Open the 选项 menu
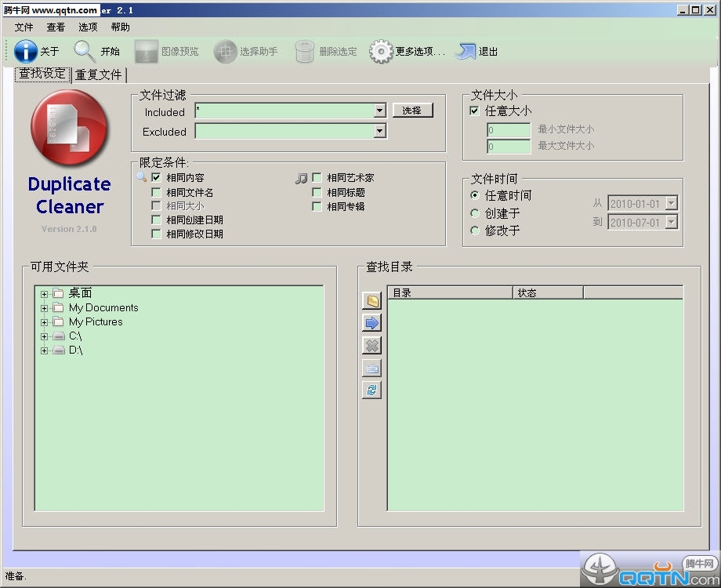Screen dimensions: 721x588 click(x=88, y=27)
